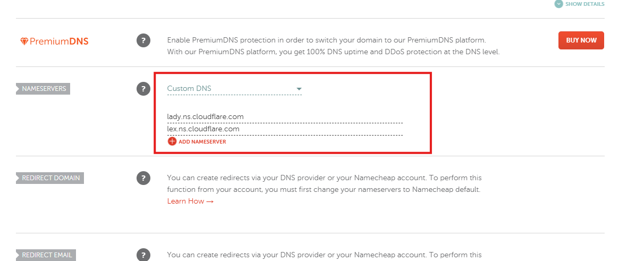The image size is (644, 261).
Task: Select the REDIRECT DOMAIN section label
Action: 50,178
